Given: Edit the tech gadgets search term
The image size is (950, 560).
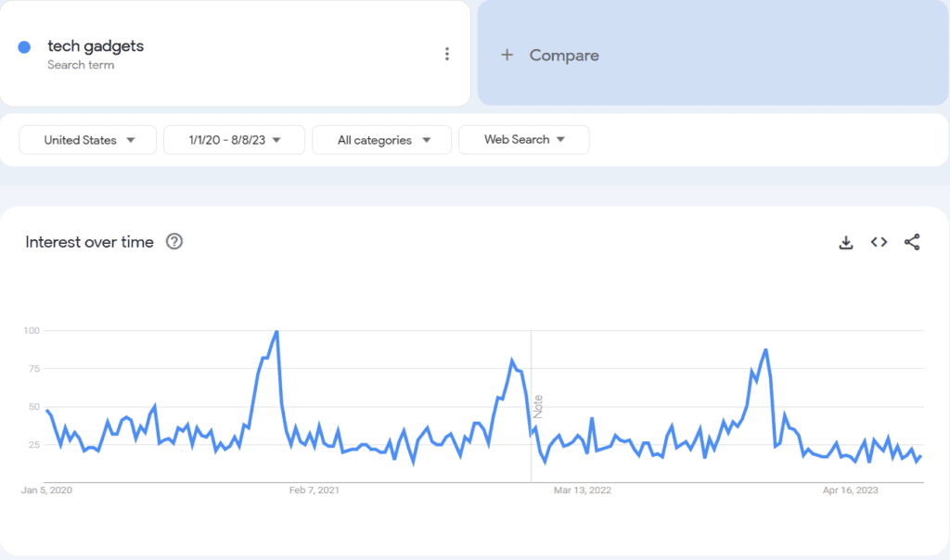Looking at the screenshot, I should (96, 46).
